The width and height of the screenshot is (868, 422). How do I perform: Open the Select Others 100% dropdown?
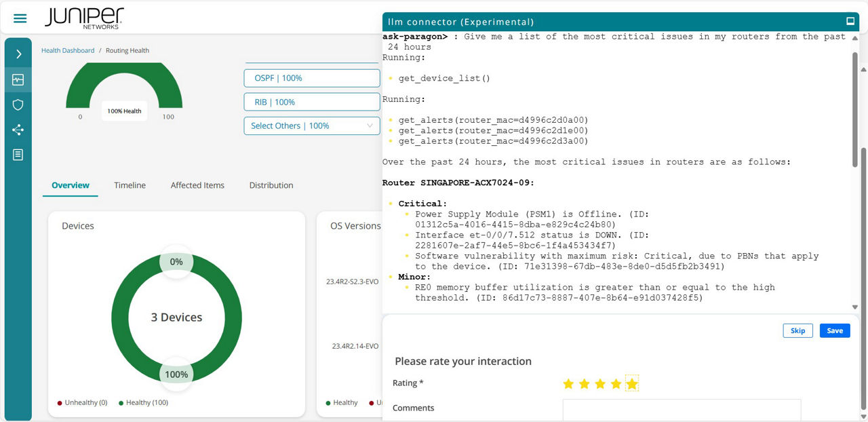point(311,126)
